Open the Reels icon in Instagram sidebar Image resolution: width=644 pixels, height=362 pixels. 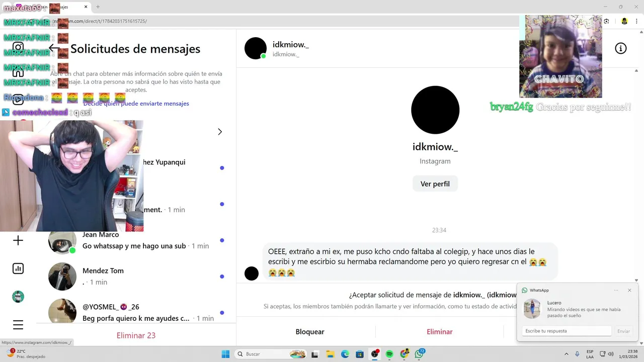(x=18, y=100)
